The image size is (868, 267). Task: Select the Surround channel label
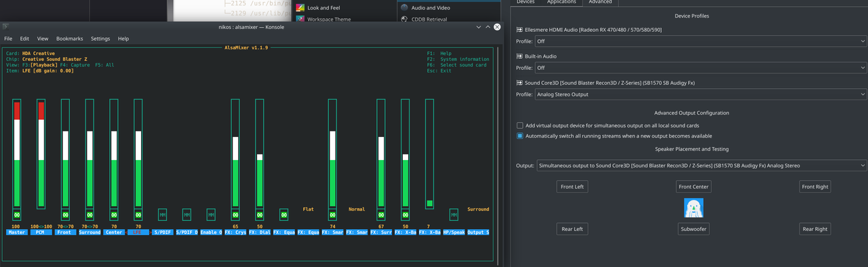click(x=90, y=232)
